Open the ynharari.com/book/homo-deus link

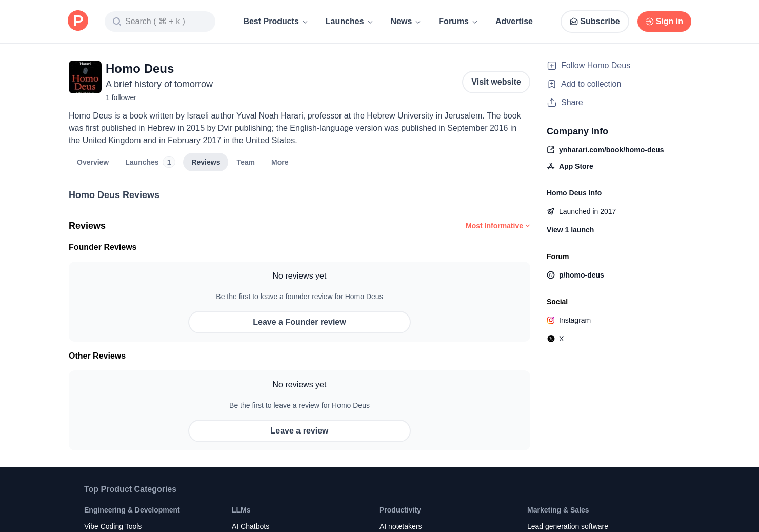point(611,150)
